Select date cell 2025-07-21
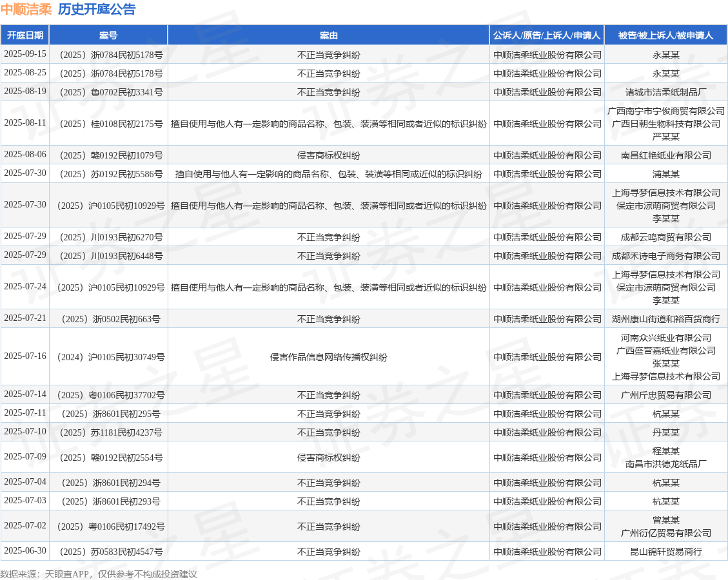Viewport: 728px width, 580px height. (x=25, y=318)
